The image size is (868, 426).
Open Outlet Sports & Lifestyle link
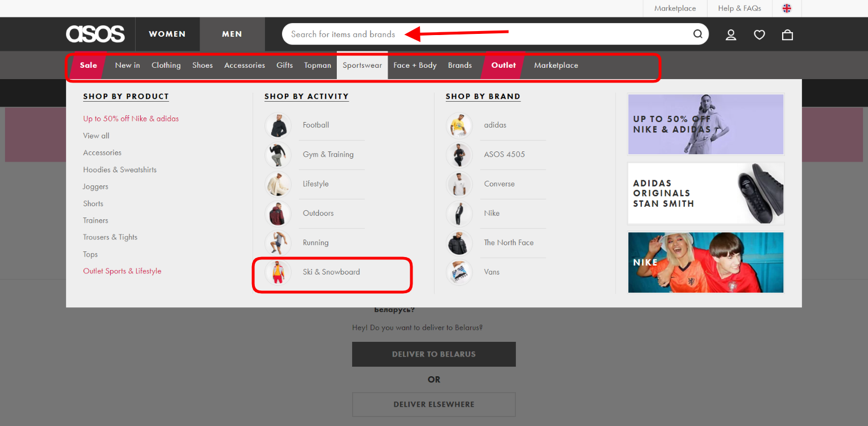(x=122, y=271)
